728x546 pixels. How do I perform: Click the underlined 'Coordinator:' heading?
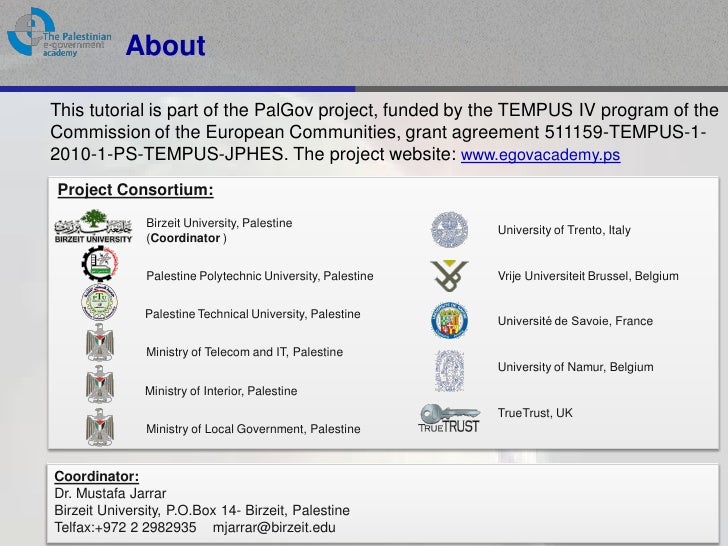[97, 476]
